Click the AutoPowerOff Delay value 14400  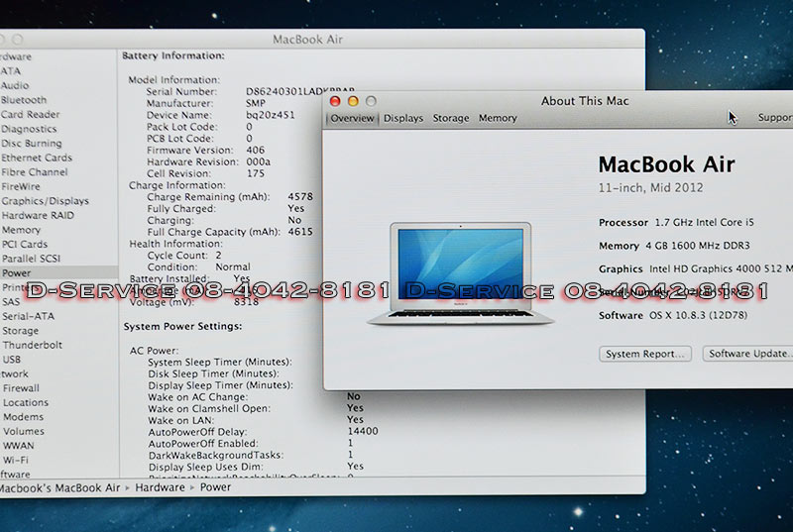coord(363,432)
